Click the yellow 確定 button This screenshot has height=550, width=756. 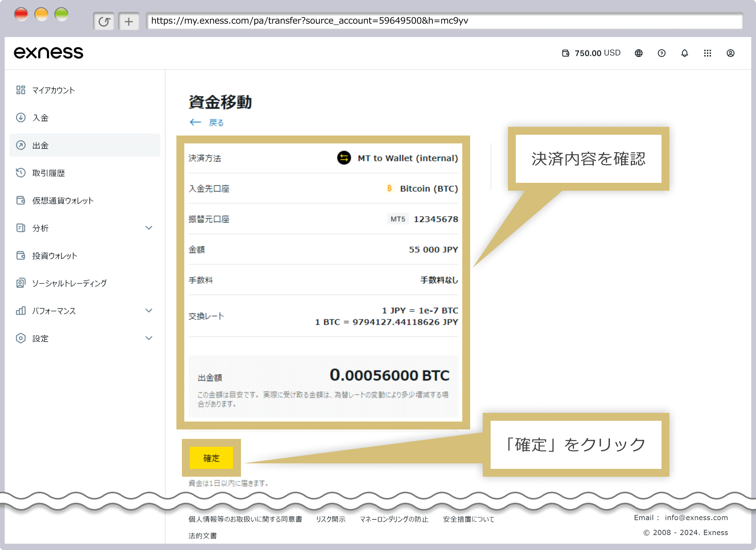(211, 458)
